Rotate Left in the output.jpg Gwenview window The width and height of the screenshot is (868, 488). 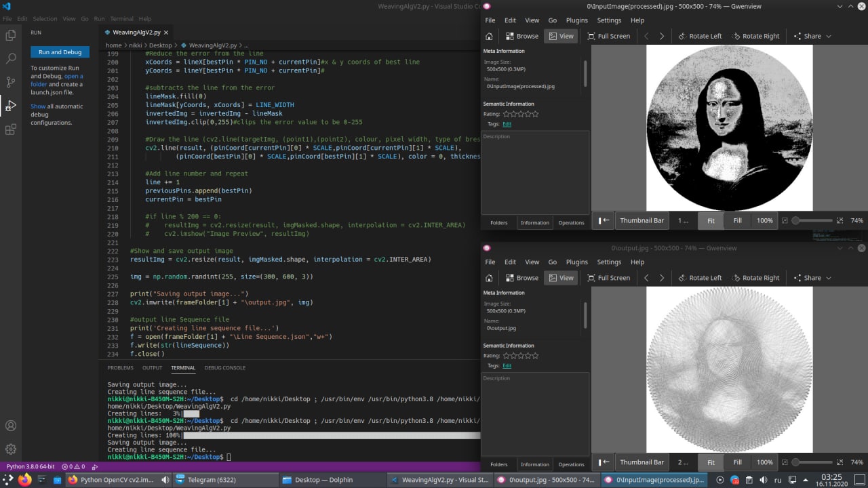pyautogui.click(x=698, y=278)
